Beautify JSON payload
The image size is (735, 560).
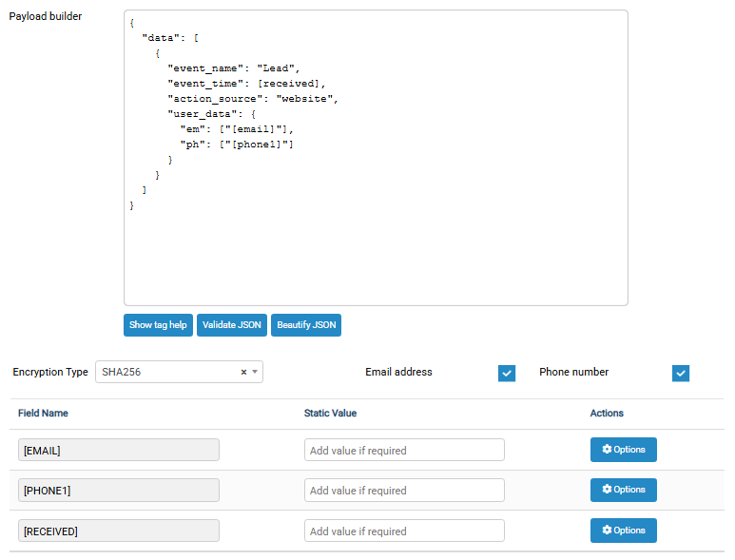pos(306,325)
